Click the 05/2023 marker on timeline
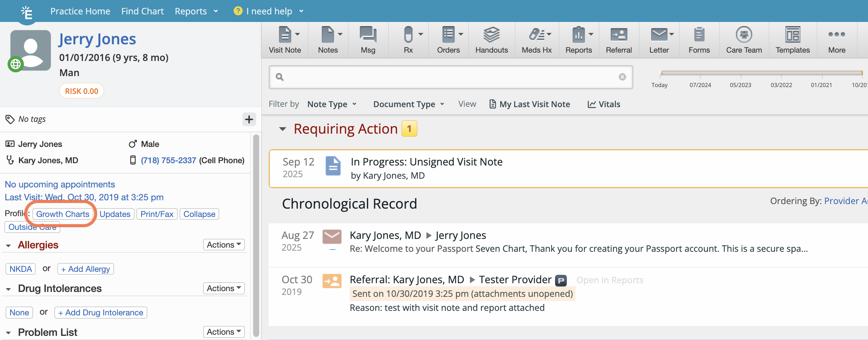868x340 pixels. coord(740,85)
